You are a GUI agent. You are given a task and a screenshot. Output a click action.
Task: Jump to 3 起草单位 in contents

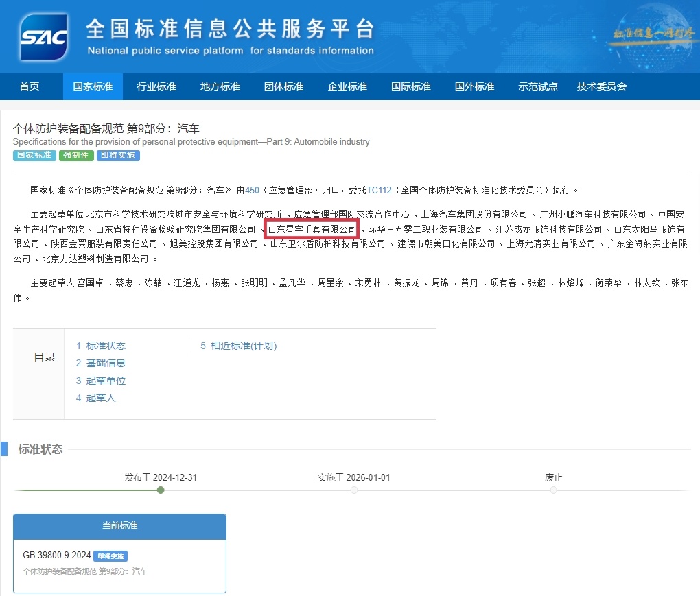coord(101,381)
